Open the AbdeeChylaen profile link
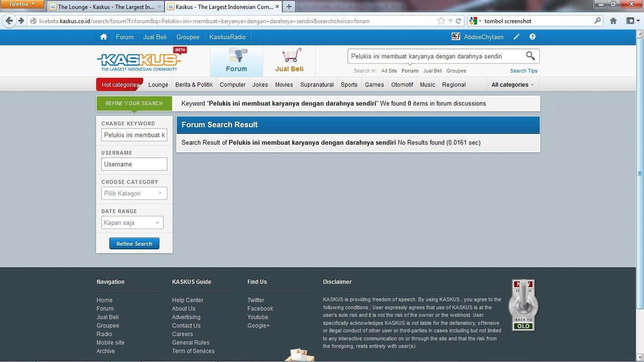This screenshot has height=362, width=644. (x=484, y=37)
